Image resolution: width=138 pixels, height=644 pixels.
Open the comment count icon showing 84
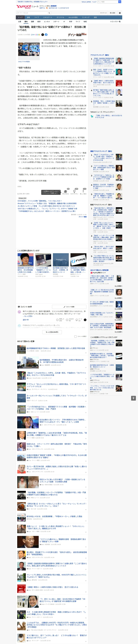pyautogui.click(x=33, y=35)
